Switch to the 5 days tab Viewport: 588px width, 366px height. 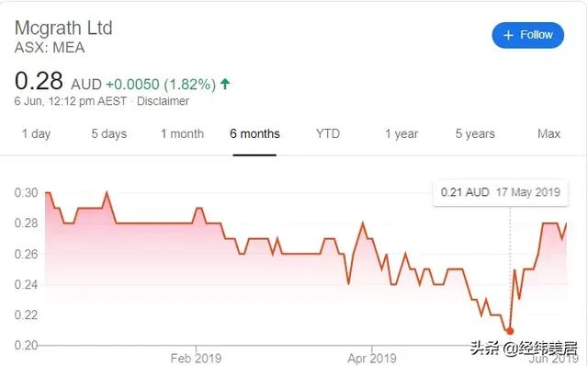(108, 133)
